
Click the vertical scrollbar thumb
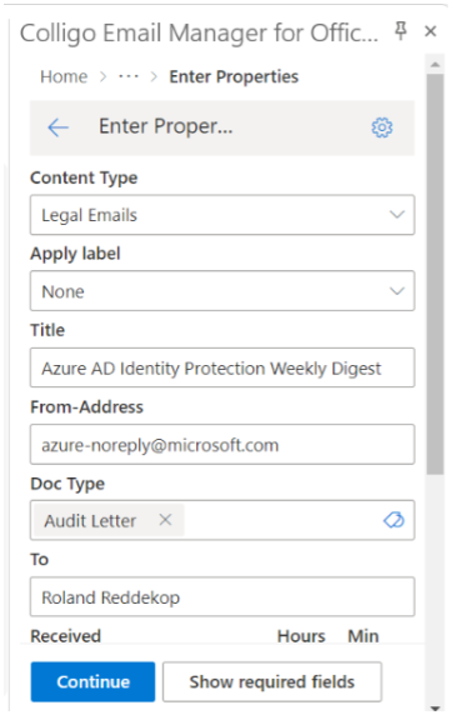(x=435, y=274)
